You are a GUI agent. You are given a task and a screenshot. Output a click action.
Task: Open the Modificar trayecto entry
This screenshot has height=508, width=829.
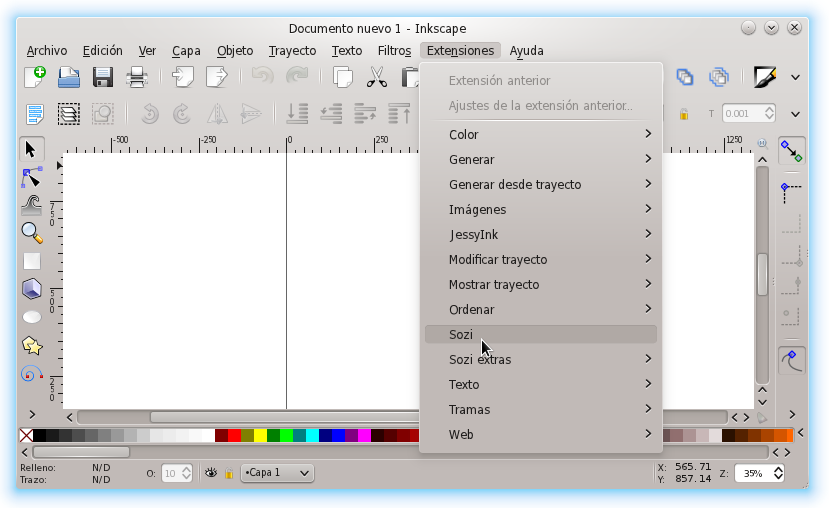coord(541,260)
